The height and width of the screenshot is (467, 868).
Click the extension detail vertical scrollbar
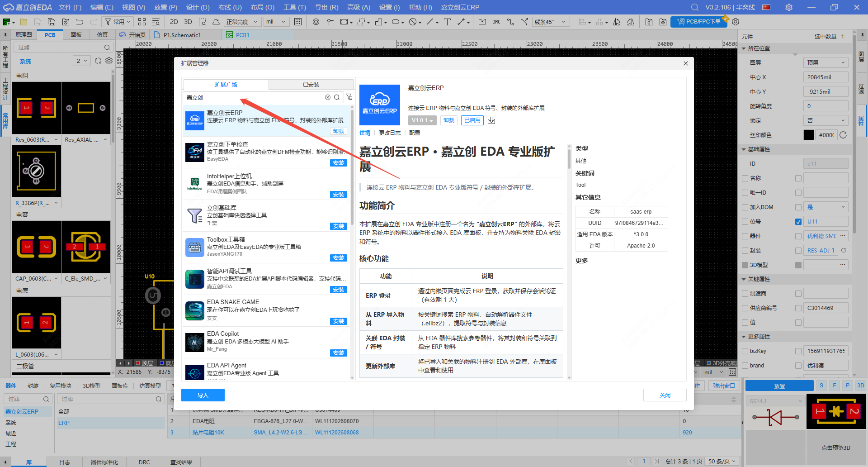[569, 158]
